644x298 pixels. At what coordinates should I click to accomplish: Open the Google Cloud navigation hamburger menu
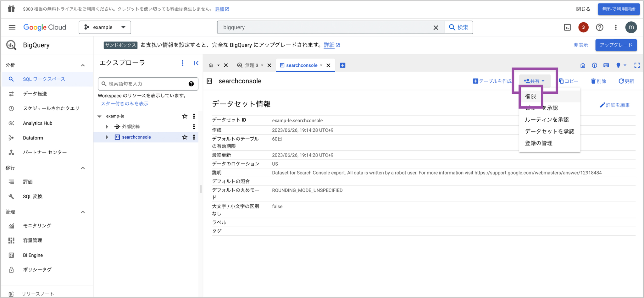(x=12, y=27)
